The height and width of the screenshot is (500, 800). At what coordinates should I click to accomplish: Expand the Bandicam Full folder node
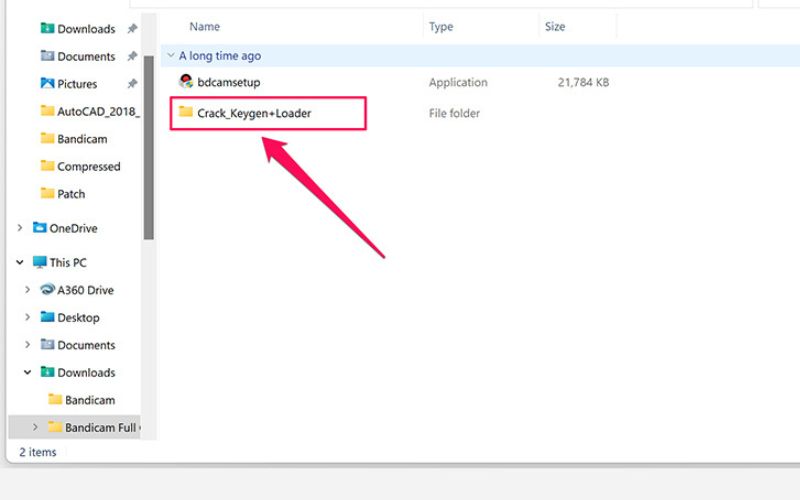point(35,427)
